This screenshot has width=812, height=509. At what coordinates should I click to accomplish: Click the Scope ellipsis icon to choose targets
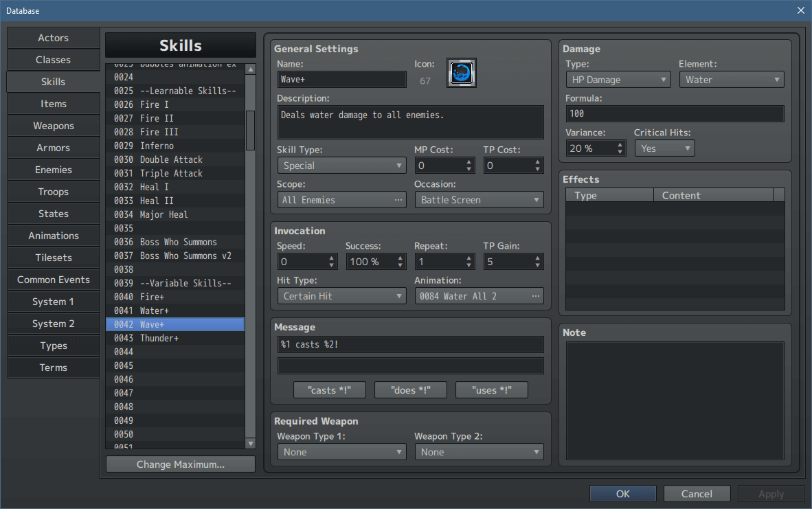[x=397, y=199]
